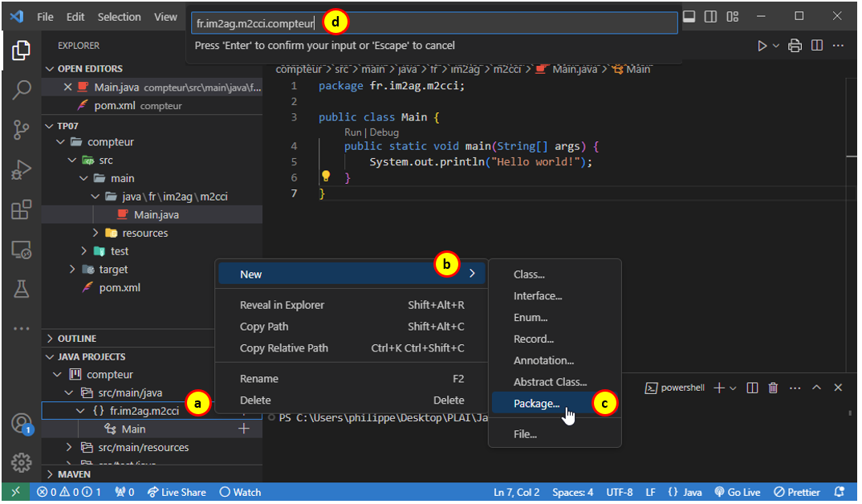
Task: Open the Search view in activity bar
Action: pos(21,90)
